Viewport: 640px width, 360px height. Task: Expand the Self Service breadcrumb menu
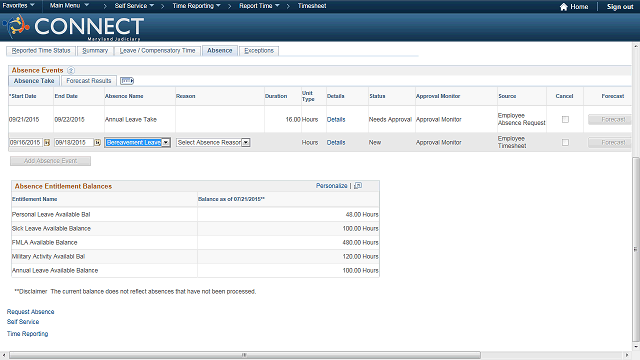[x=134, y=6]
